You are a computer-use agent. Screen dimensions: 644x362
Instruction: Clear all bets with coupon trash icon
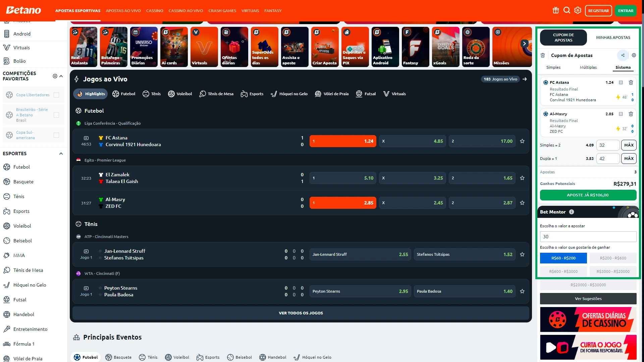tap(543, 55)
